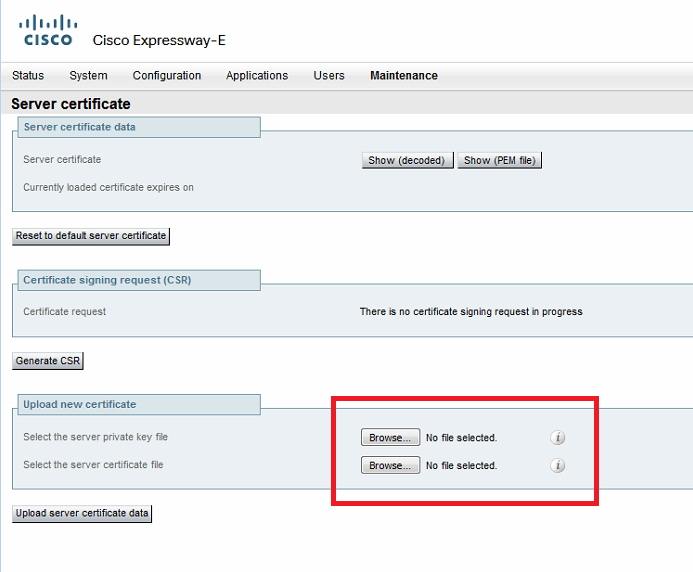
Task: Open the Status menu
Action: point(28,76)
